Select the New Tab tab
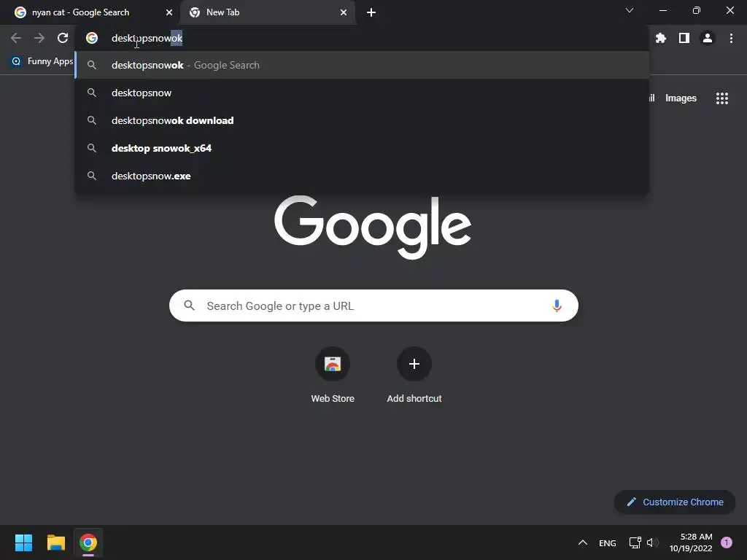747x560 pixels. coord(268,12)
